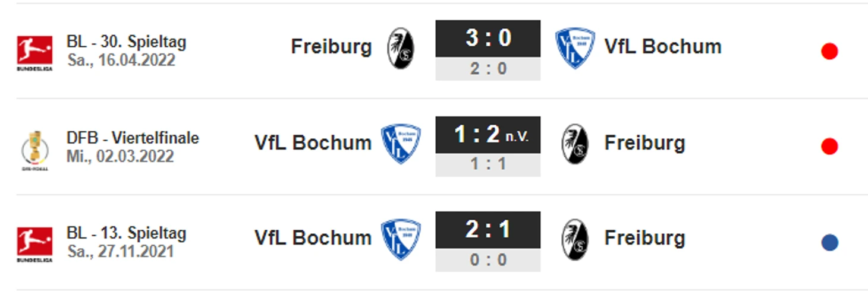Click VfL Bochum crest in the 27.11.2021 match
868x295 pixels.
tap(401, 239)
